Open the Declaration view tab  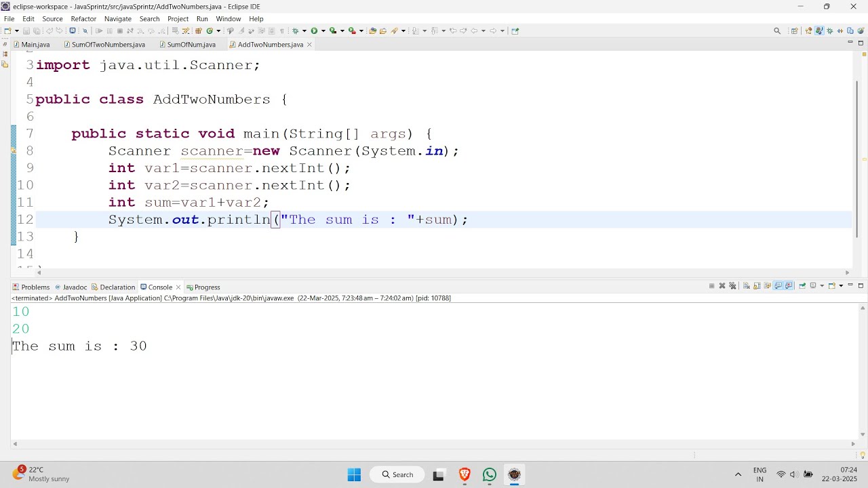pos(113,287)
